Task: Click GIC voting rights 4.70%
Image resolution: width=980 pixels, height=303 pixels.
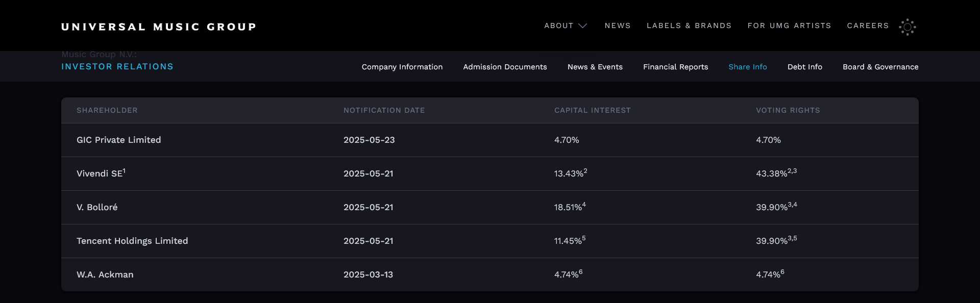Action: click(768, 140)
